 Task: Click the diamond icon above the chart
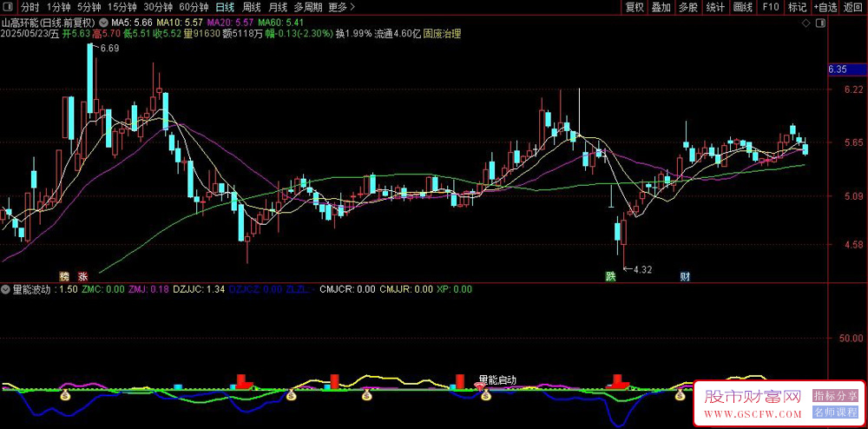click(x=806, y=23)
